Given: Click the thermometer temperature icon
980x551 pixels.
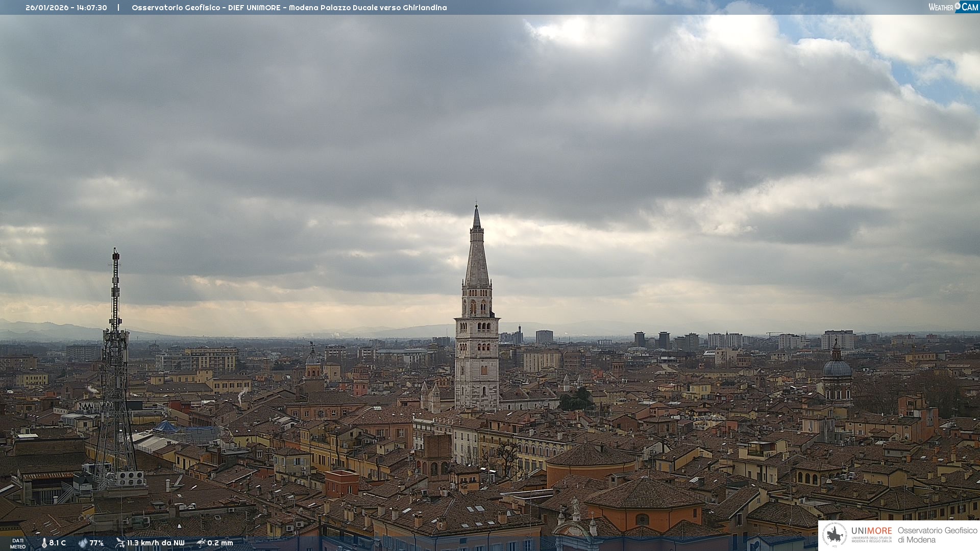Looking at the screenshot, I should (x=44, y=543).
